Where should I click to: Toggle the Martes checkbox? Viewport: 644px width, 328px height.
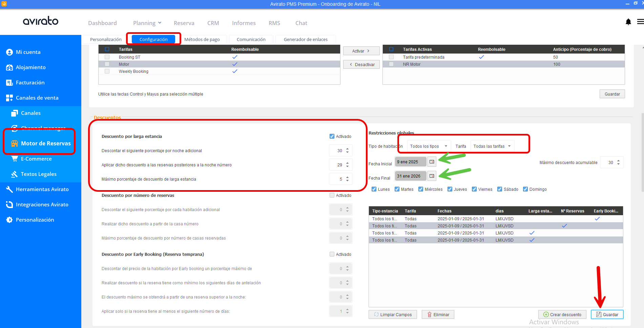point(397,189)
